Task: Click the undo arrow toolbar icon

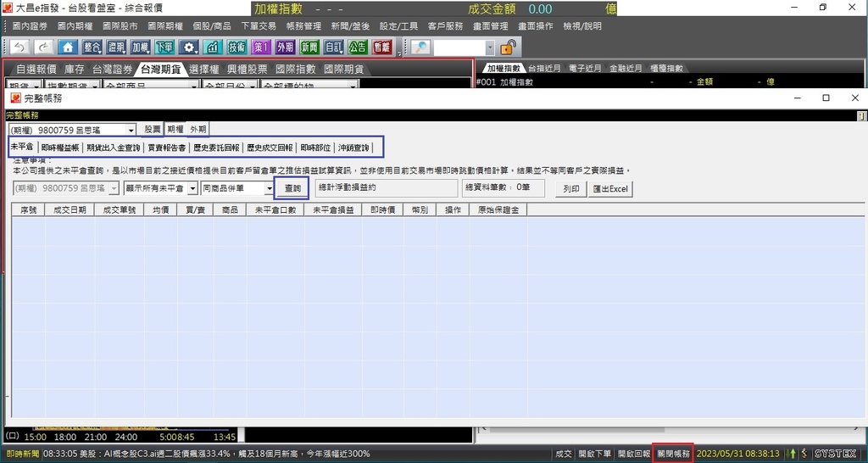Action: (x=20, y=47)
